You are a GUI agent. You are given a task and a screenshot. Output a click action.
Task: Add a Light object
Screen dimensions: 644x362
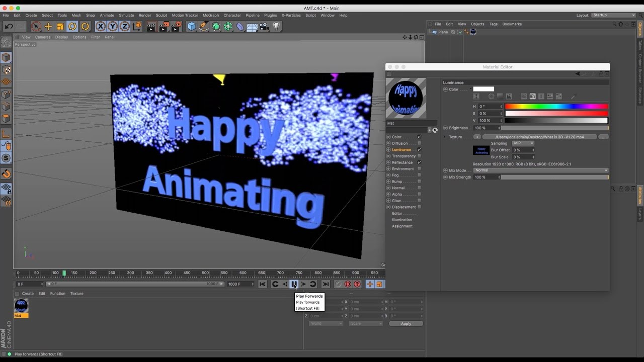(x=276, y=26)
